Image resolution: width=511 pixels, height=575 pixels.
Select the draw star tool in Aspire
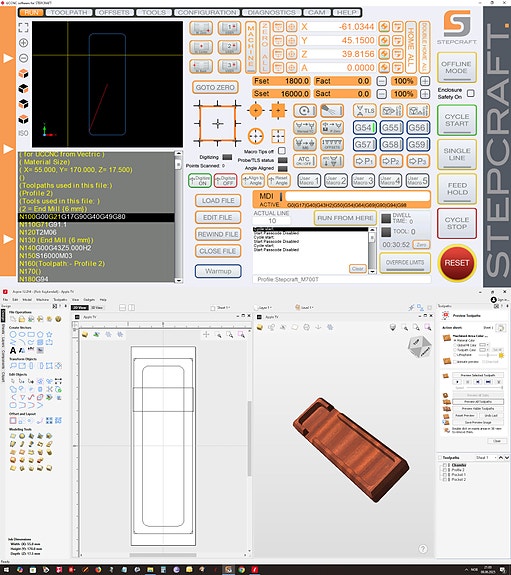pos(49,334)
